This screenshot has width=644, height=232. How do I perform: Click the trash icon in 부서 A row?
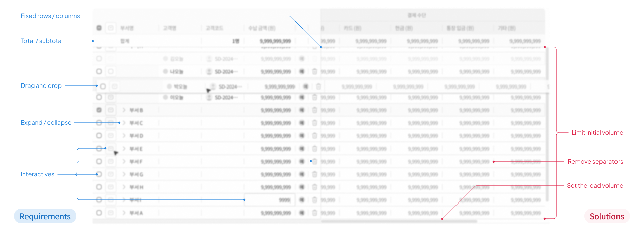[x=314, y=213]
